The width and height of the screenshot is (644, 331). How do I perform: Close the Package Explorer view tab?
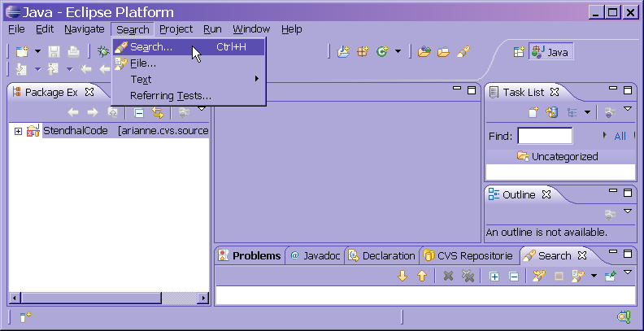tap(89, 93)
